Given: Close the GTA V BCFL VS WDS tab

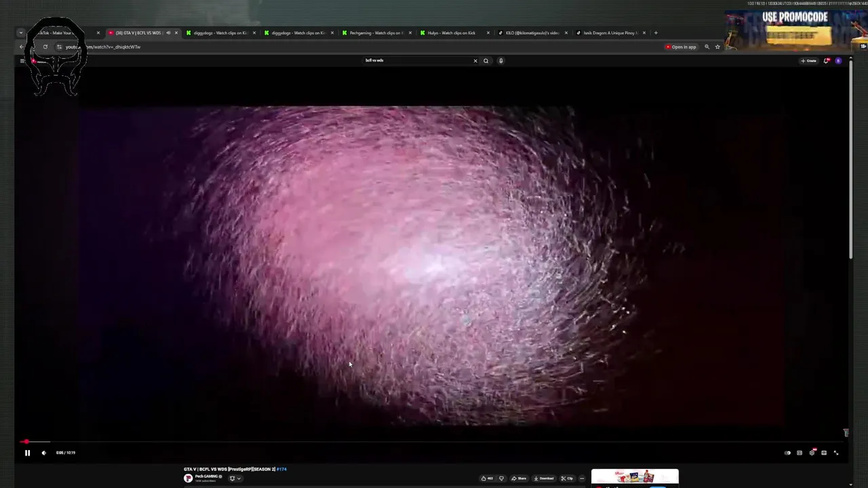Looking at the screenshot, I should (176, 33).
